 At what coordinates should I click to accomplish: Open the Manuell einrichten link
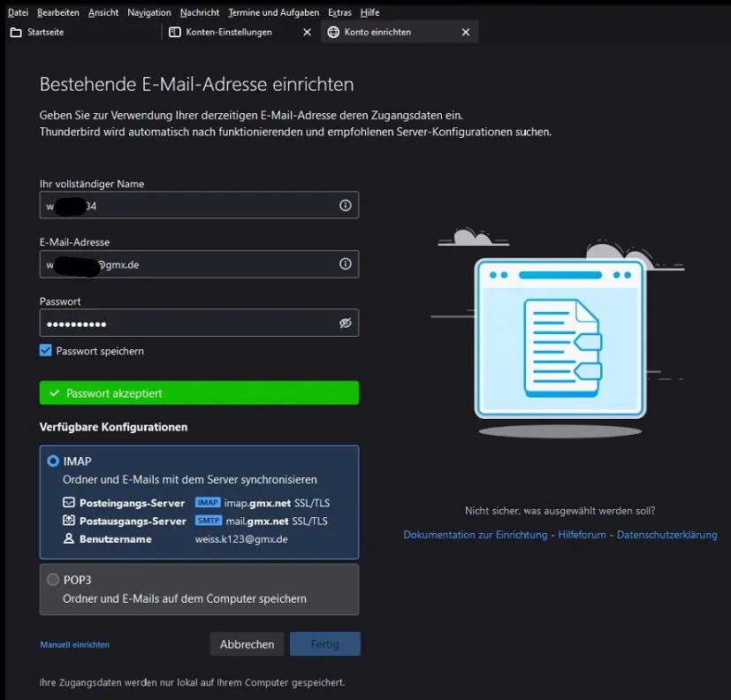[x=74, y=644]
